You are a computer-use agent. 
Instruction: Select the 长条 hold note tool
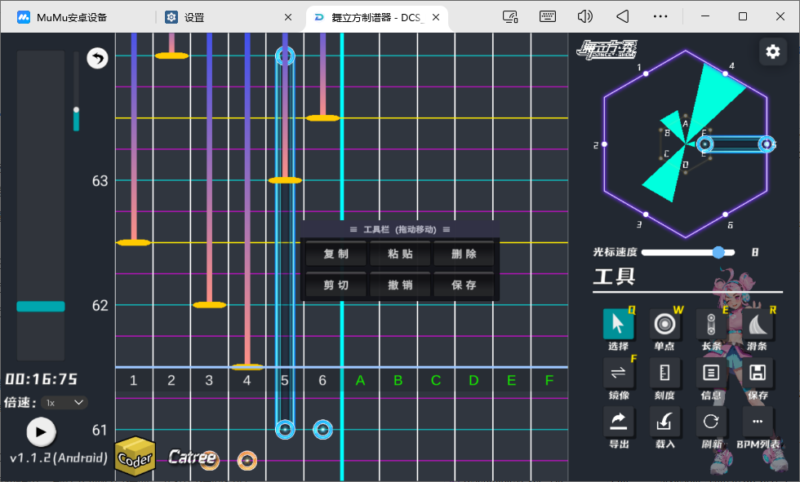coord(711,324)
